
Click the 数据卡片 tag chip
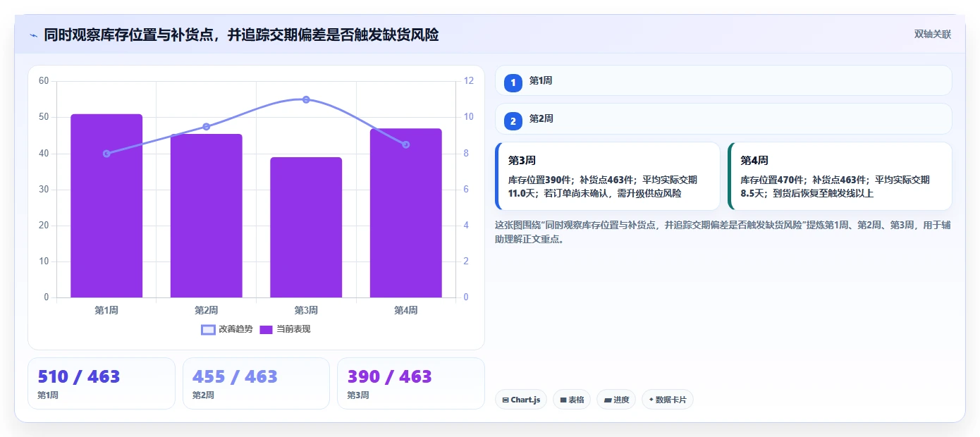pos(668,400)
